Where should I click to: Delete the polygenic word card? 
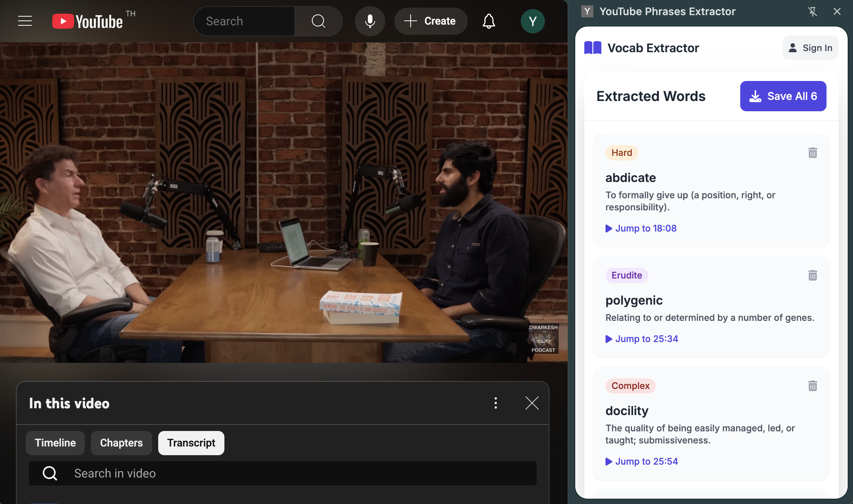coord(813,275)
